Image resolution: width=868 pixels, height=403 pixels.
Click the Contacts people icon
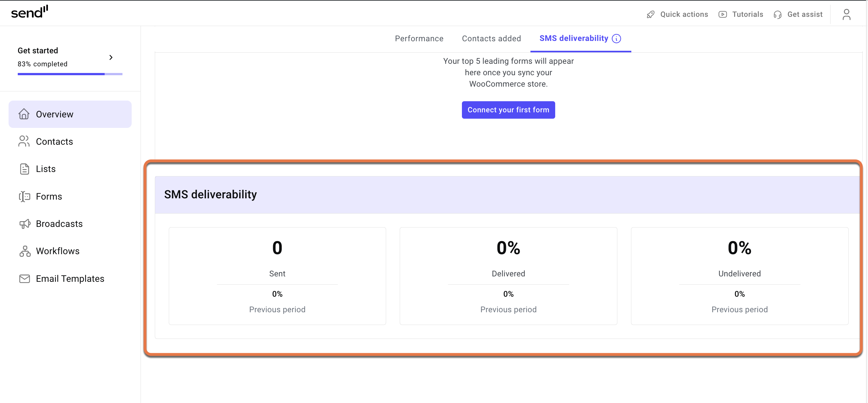[24, 141]
